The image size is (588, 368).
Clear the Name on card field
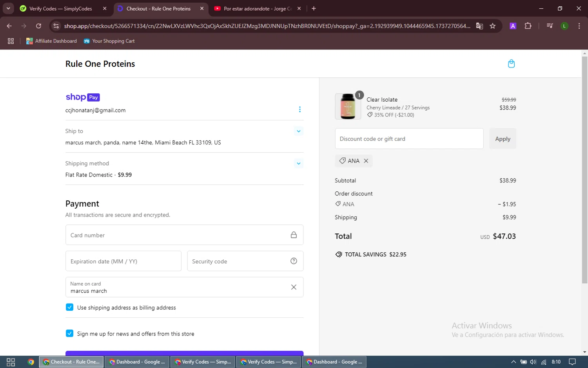coord(294,287)
